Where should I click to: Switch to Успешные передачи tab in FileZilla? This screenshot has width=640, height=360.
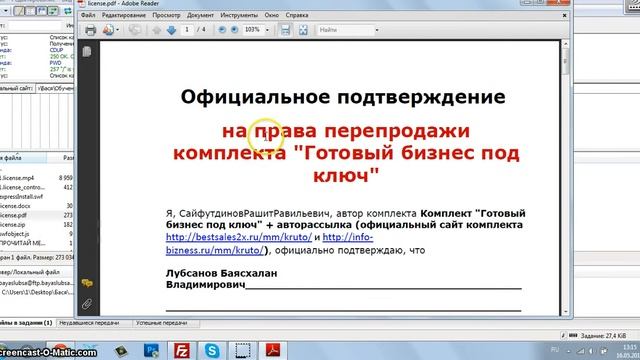click(x=162, y=323)
